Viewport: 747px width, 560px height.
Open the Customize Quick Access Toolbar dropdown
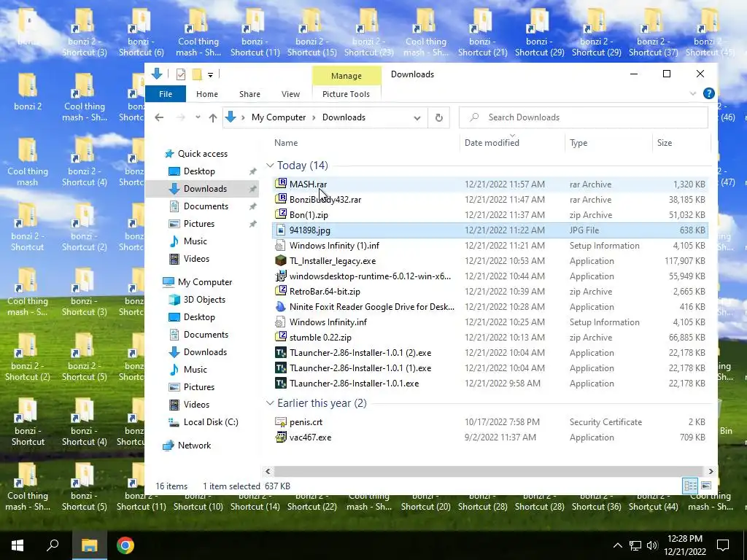click(210, 75)
